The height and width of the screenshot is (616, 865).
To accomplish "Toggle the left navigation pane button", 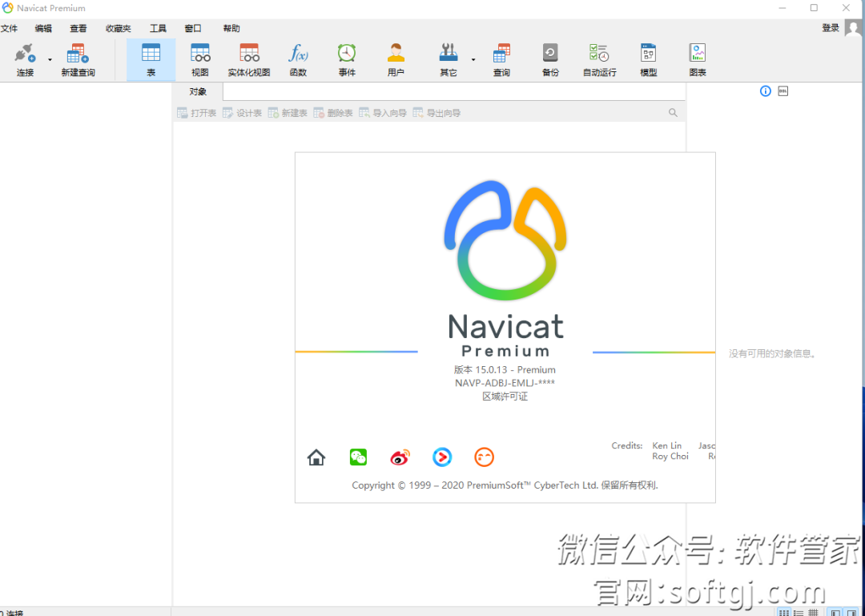I will click(835, 612).
